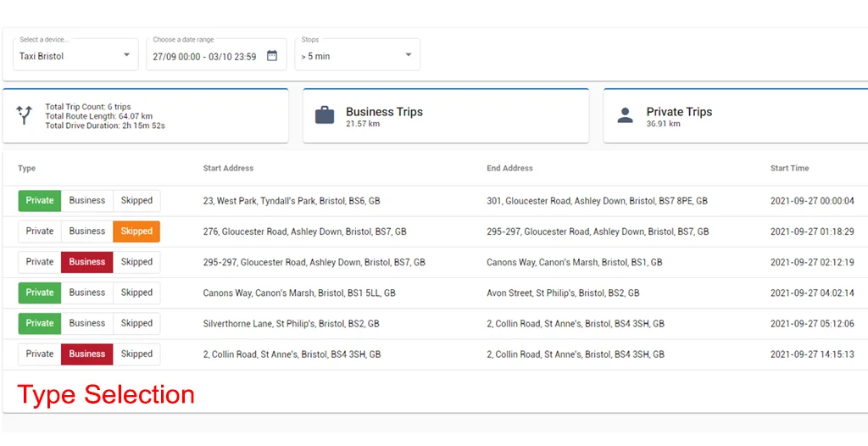Set West Park trip to Business

(87, 201)
